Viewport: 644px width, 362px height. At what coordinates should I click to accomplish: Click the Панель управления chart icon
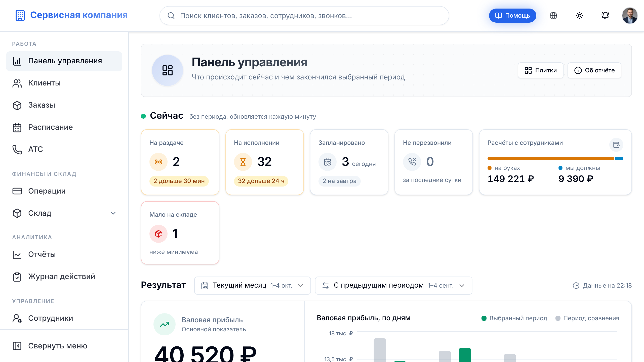point(17,61)
